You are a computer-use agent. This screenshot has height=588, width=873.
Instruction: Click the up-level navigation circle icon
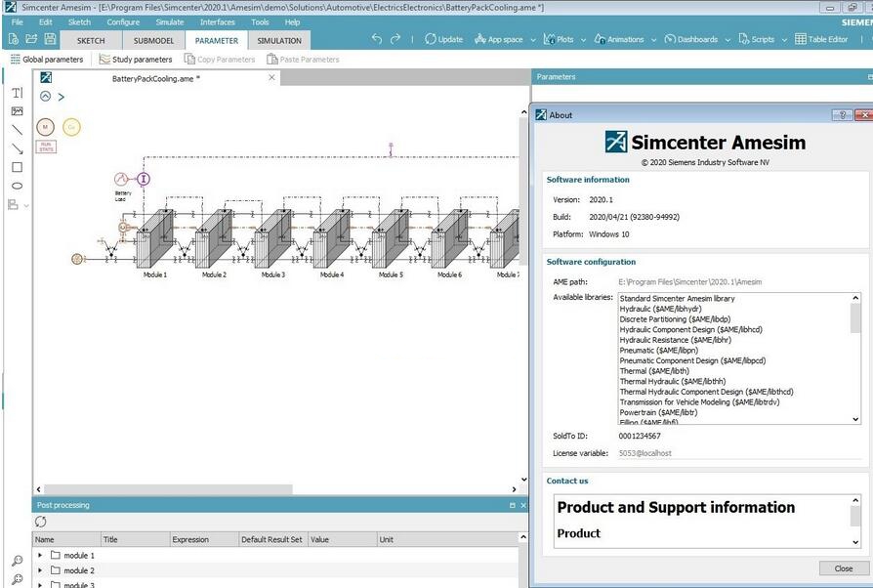pyautogui.click(x=45, y=97)
